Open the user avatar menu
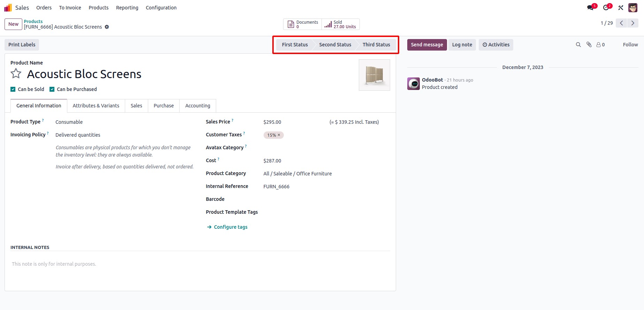 click(633, 8)
